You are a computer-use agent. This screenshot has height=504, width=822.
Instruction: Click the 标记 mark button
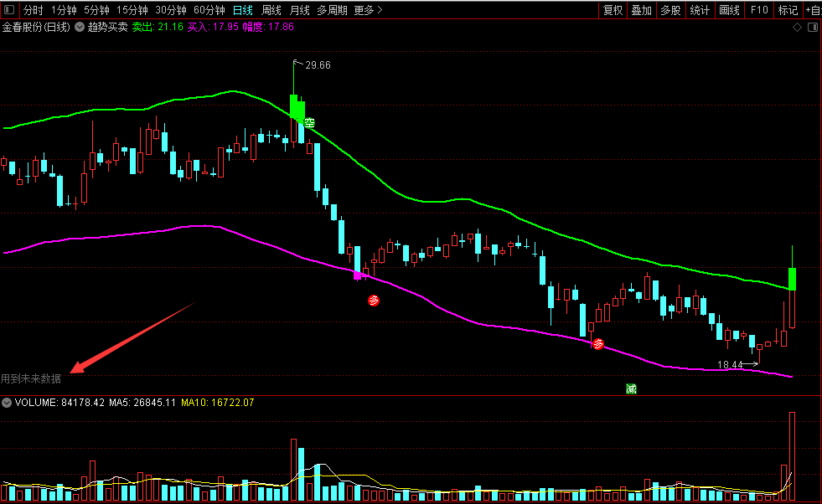pos(788,10)
